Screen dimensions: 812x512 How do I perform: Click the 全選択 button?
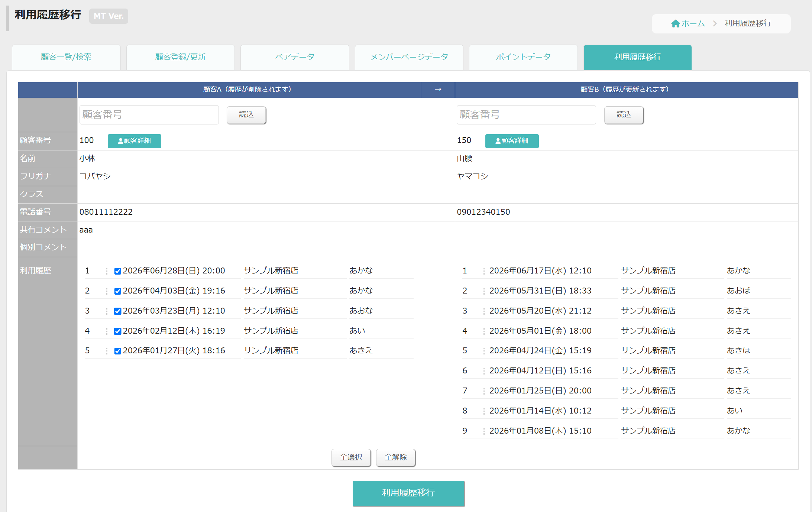(351, 457)
